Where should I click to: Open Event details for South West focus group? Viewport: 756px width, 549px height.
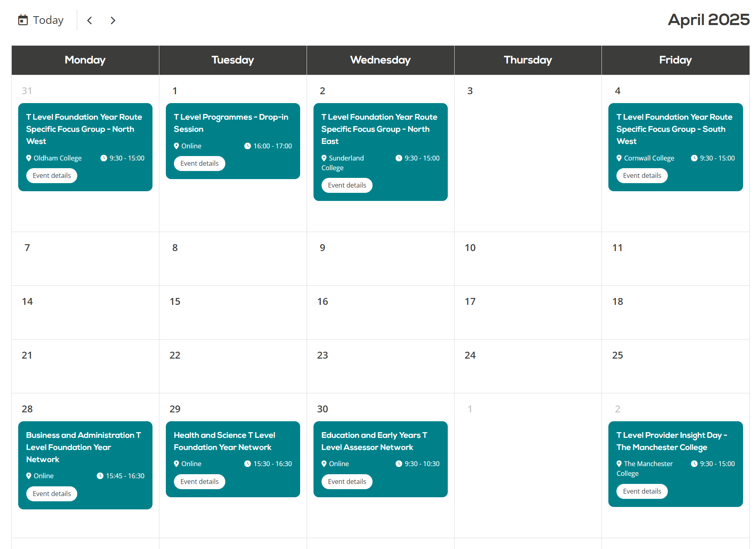tap(642, 175)
